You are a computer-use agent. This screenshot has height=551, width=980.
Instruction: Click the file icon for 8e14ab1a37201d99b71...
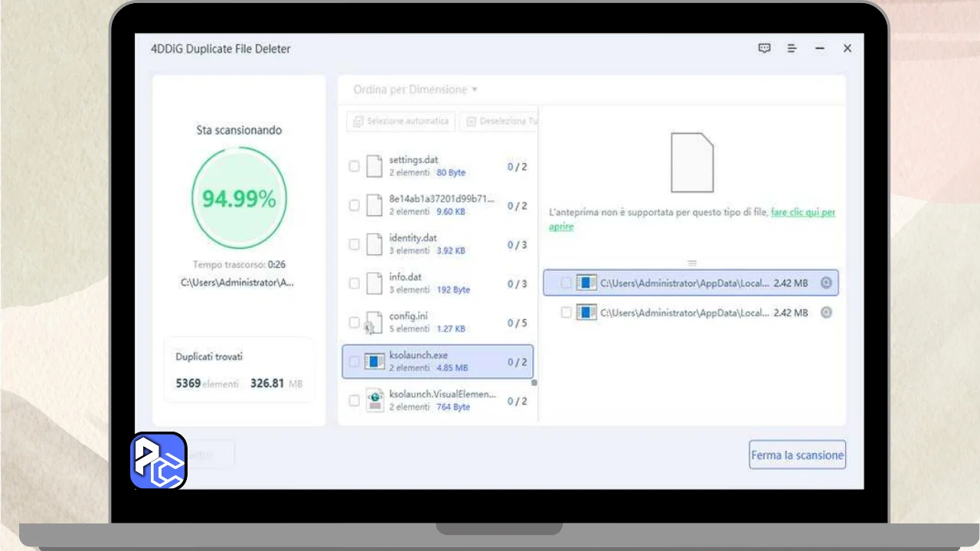coord(374,205)
